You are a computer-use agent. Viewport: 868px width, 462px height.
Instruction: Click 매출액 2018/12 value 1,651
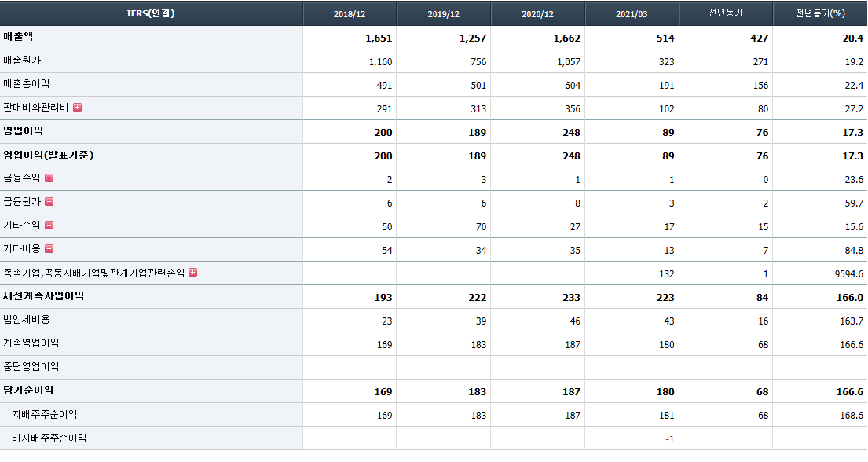click(x=379, y=38)
